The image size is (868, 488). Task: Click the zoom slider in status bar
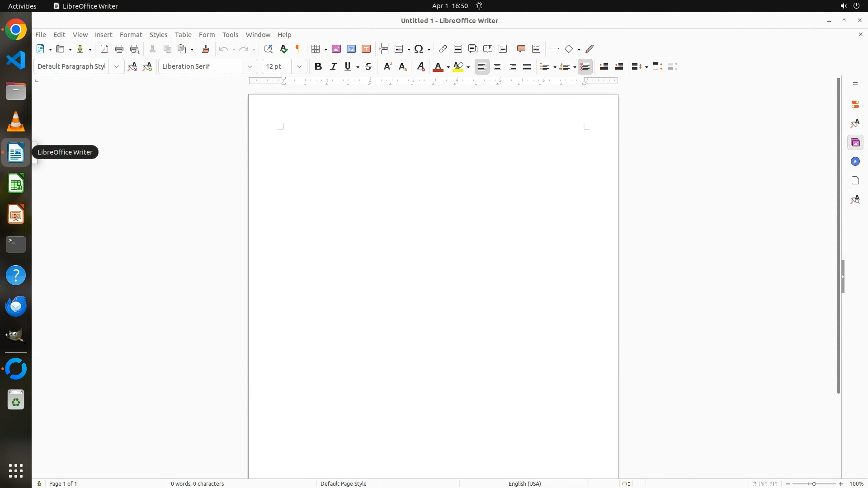(x=814, y=483)
